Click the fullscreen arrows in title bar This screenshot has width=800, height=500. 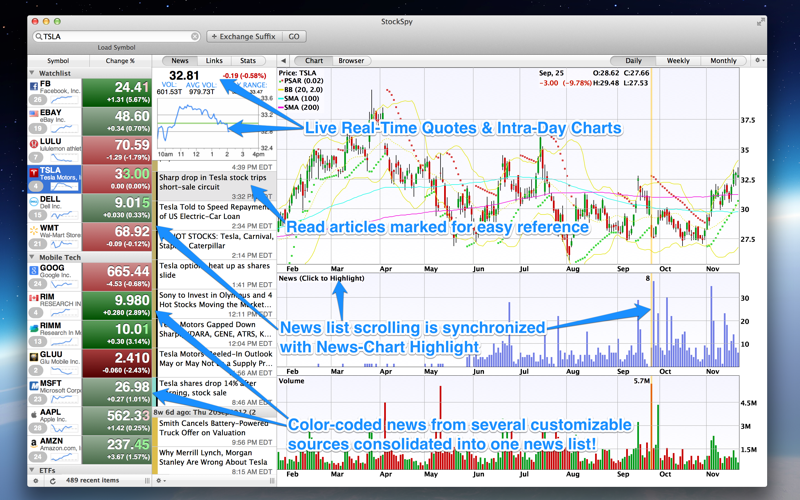(x=760, y=22)
